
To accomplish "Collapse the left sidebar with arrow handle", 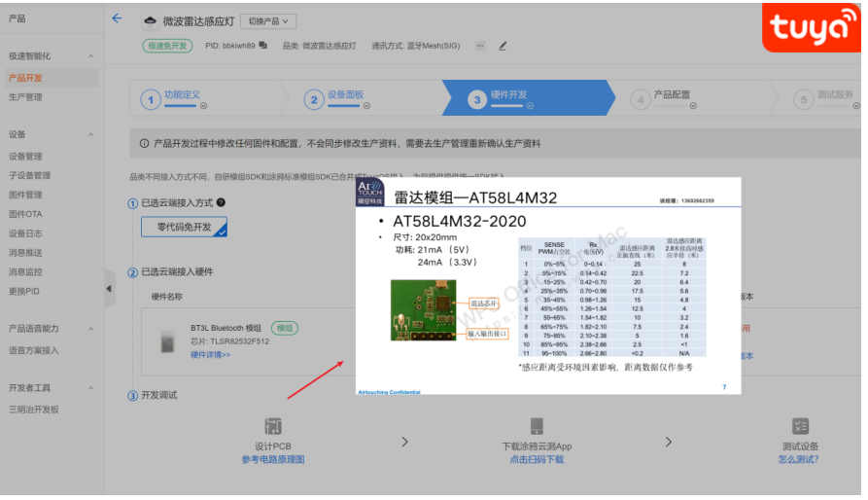I will pyautogui.click(x=109, y=289).
